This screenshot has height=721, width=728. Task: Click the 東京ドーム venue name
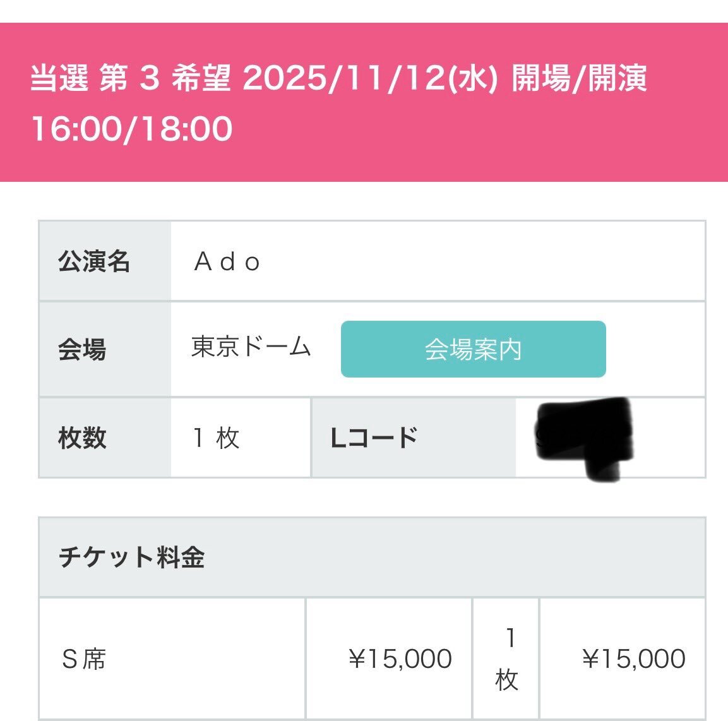pos(251,347)
